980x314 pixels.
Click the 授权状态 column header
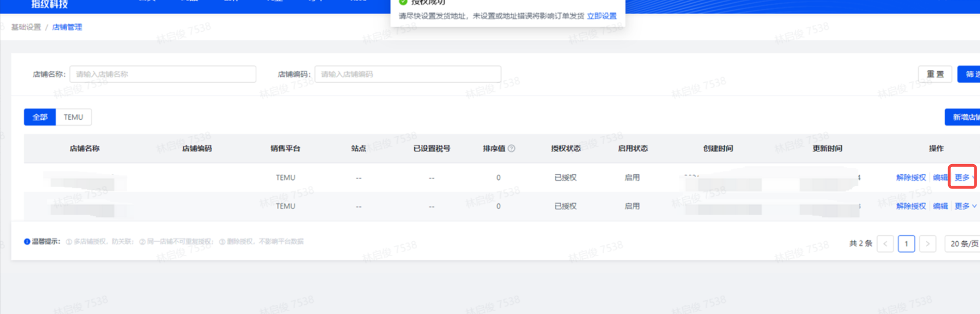point(566,148)
